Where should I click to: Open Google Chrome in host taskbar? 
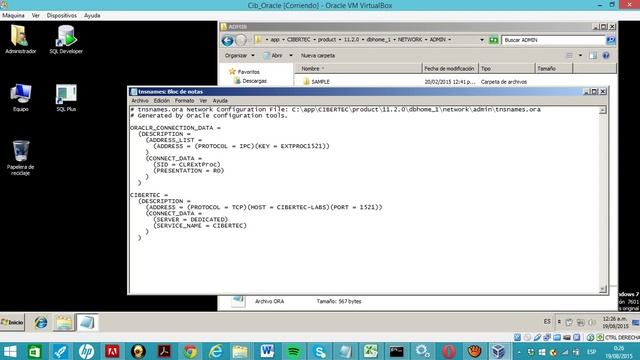190,351
